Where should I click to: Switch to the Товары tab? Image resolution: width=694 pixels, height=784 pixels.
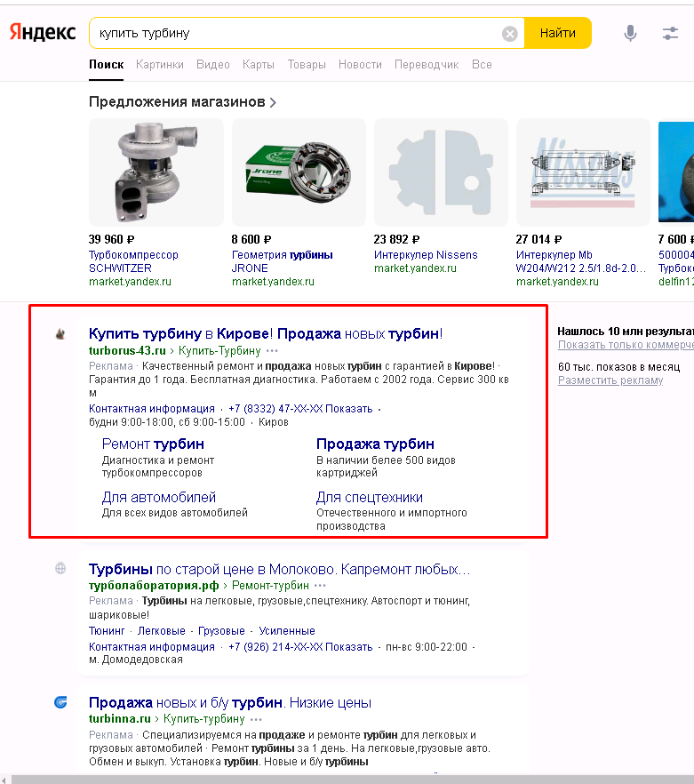[x=307, y=65]
